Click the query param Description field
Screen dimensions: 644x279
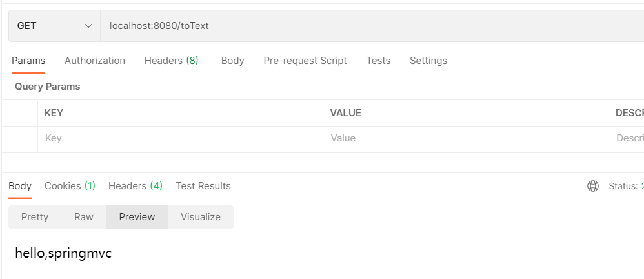click(x=629, y=138)
